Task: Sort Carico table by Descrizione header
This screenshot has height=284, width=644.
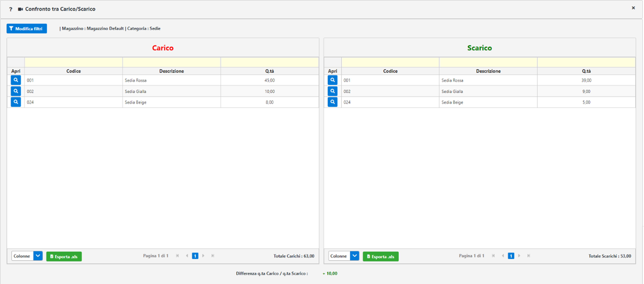Action: pos(172,71)
